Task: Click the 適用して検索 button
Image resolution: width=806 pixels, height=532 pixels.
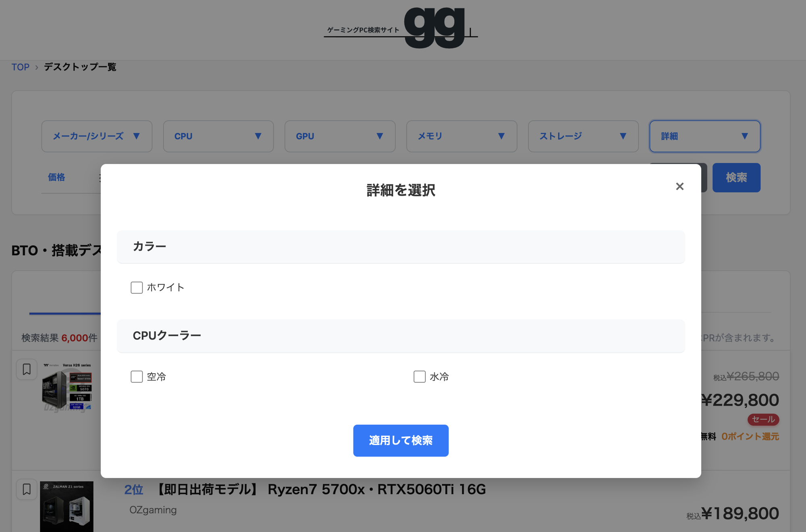Action: [x=401, y=441]
